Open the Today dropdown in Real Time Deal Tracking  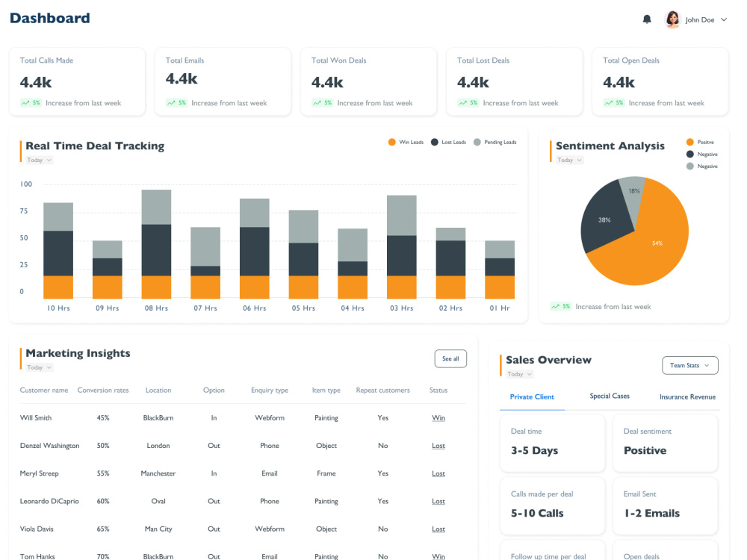coord(39,160)
